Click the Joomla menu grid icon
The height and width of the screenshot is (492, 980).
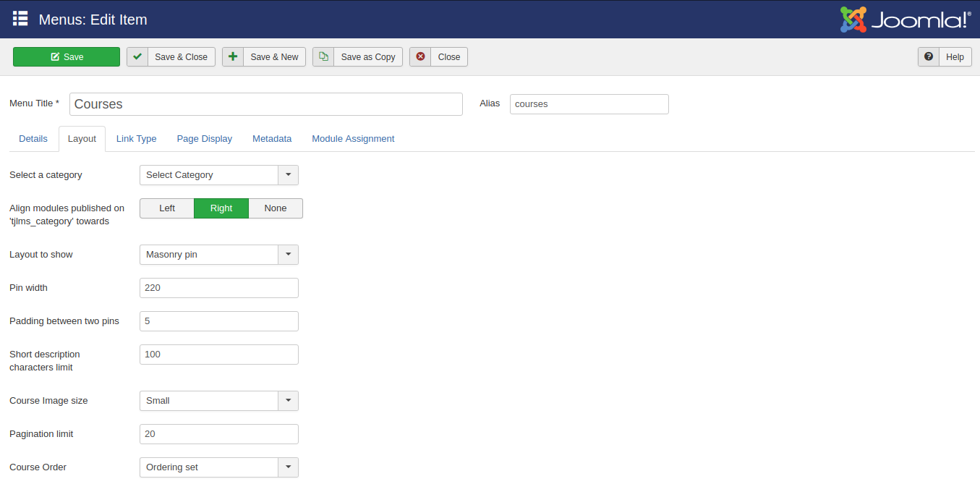pyautogui.click(x=20, y=19)
